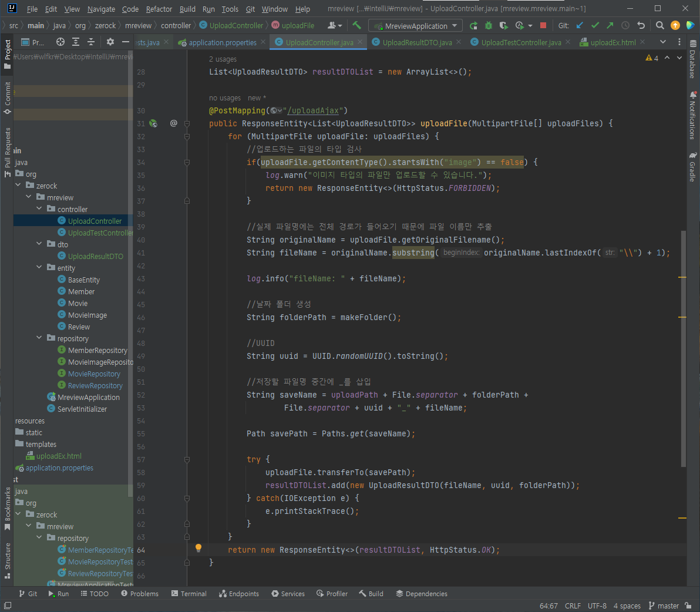Hide the Project panel with minus icon

pos(126,42)
